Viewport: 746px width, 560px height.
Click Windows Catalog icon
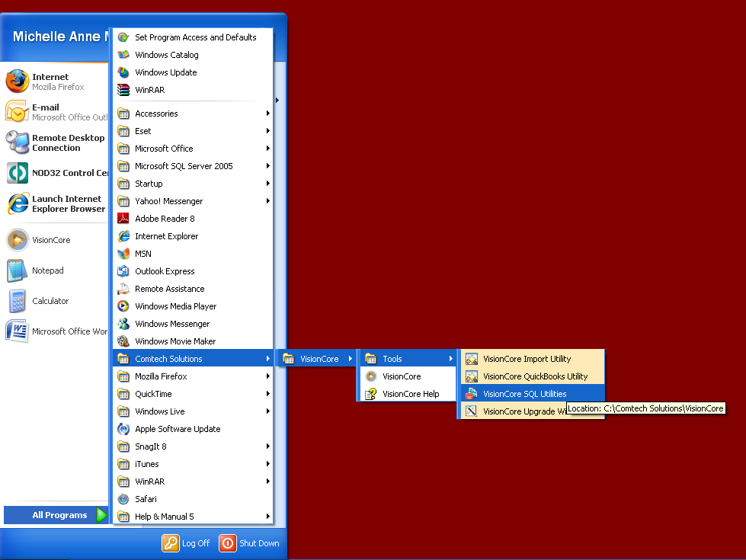click(123, 55)
